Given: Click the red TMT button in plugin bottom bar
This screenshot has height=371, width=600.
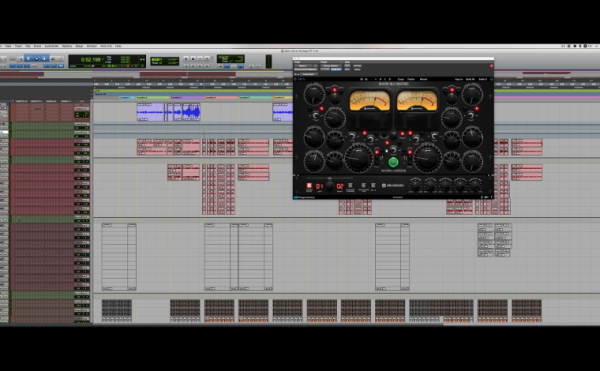Looking at the screenshot, I should tap(309, 186).
